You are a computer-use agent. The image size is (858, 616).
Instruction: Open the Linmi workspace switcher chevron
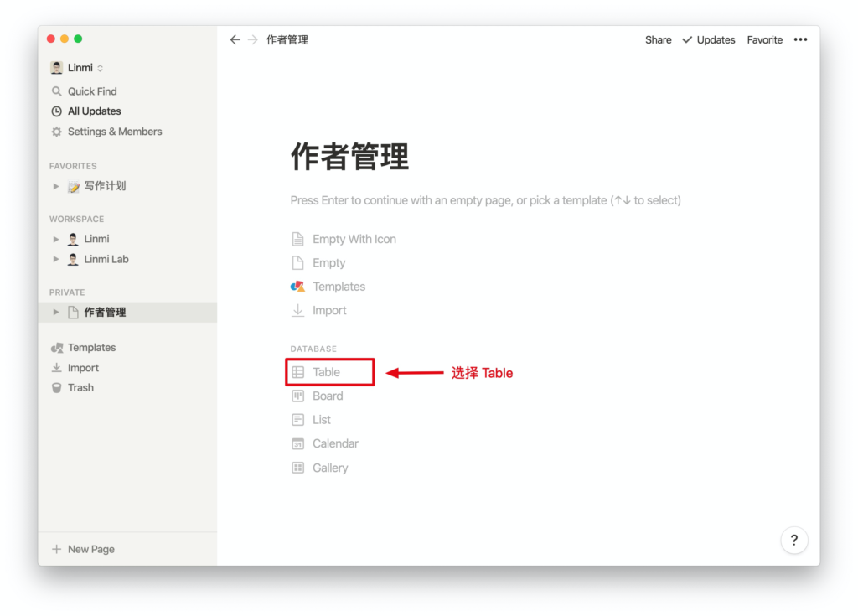click(x=101, y=68)
